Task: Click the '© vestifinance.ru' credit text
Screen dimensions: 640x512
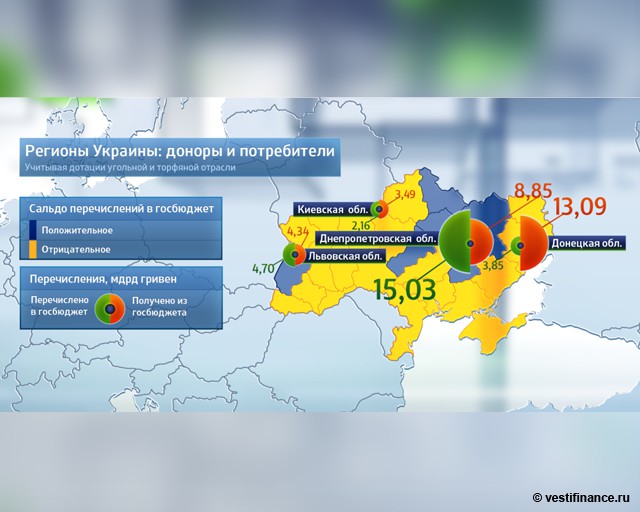Action: click(x=581, y=497)
